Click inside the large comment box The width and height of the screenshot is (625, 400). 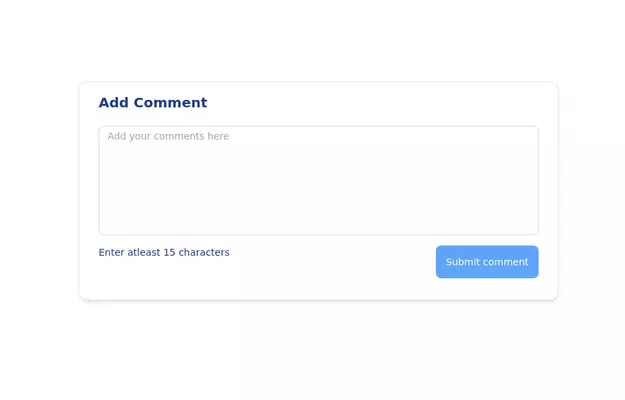[318, 180]
